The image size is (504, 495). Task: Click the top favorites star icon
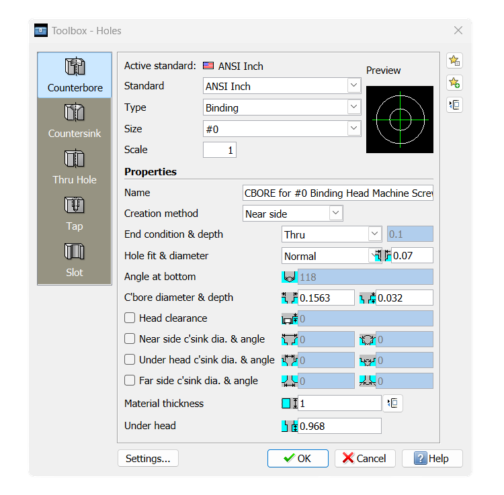tap(454, 61)
